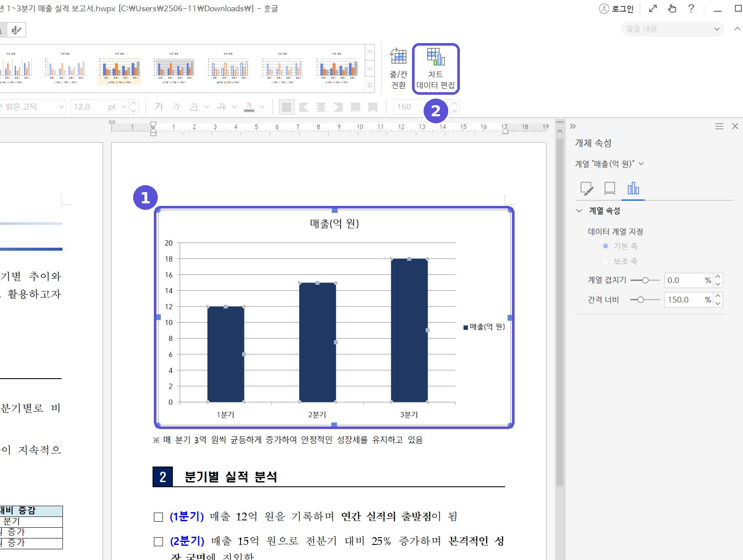Screen dimensions: 743x560
Task: Select the secondary axis (보조 축) radio button
Action: 606,261
